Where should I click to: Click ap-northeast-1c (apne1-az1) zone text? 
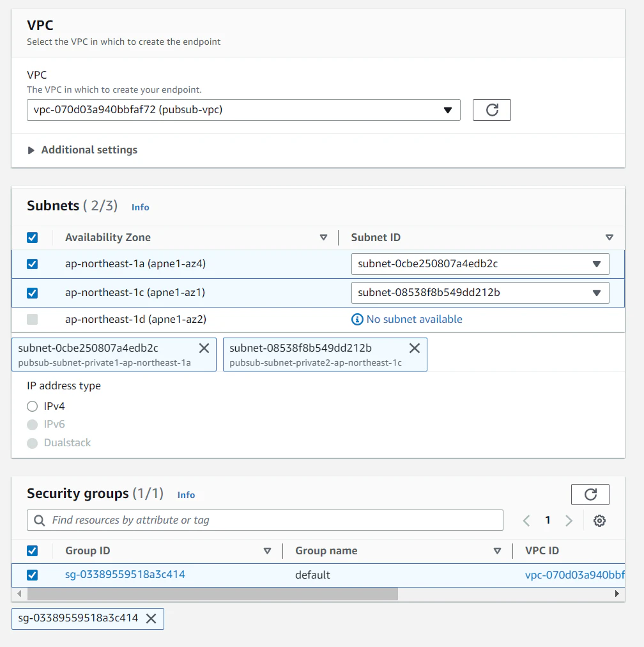pyautogui.click(x=135, y=293)
